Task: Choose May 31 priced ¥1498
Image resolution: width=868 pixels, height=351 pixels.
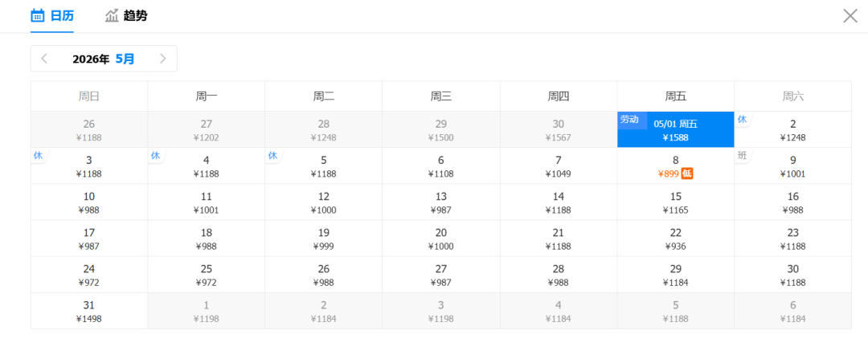Action: coord(88,311)
